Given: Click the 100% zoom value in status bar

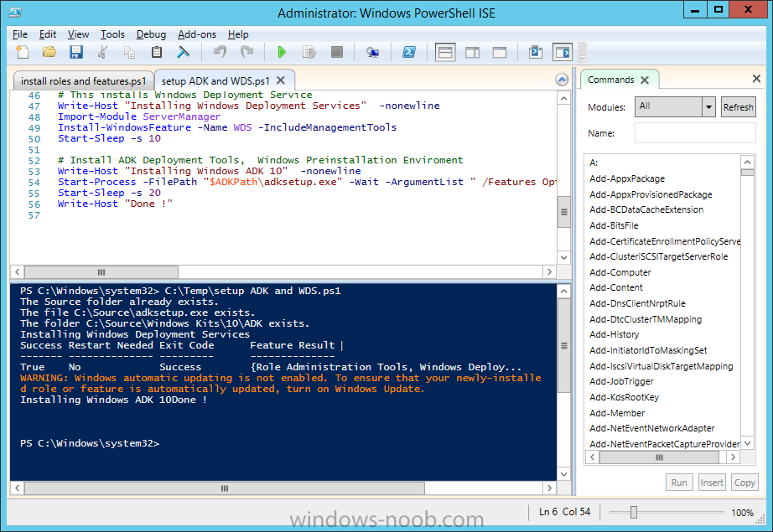Looking at the screenshot, I should (x=742, y=512).
